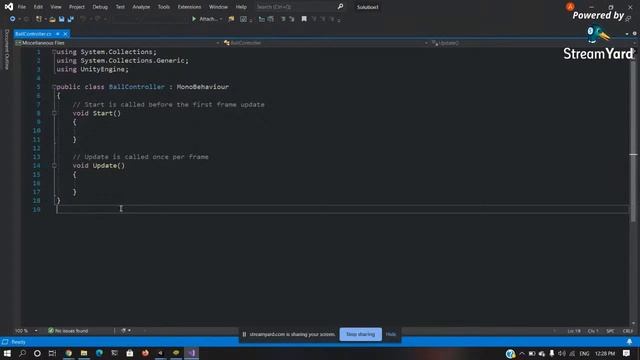Open the Extensions menu
The image size is (640, 360).
tap(189, 7)
